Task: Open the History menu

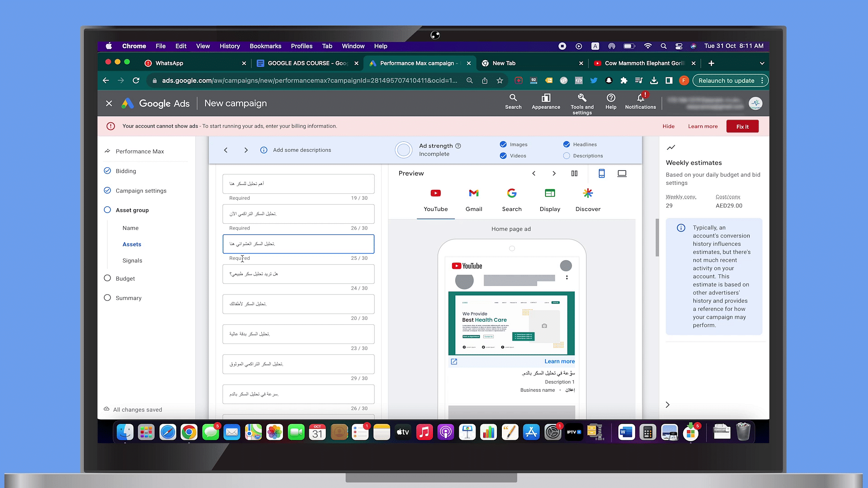Action: (230, 46)
